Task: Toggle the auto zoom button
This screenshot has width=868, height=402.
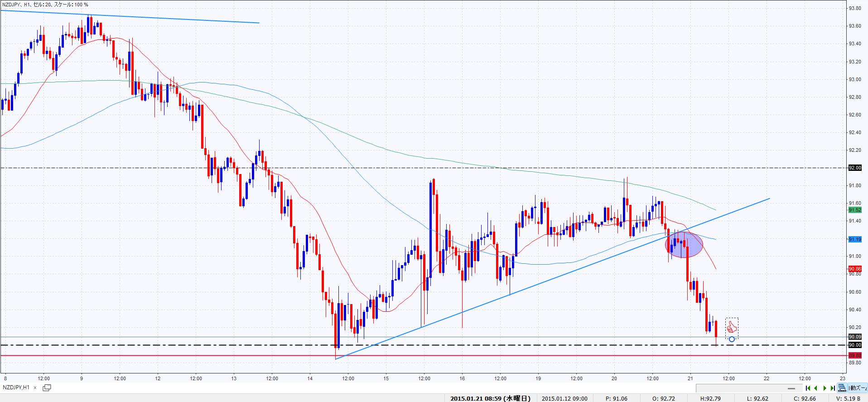Action: (x=857, y=388)
